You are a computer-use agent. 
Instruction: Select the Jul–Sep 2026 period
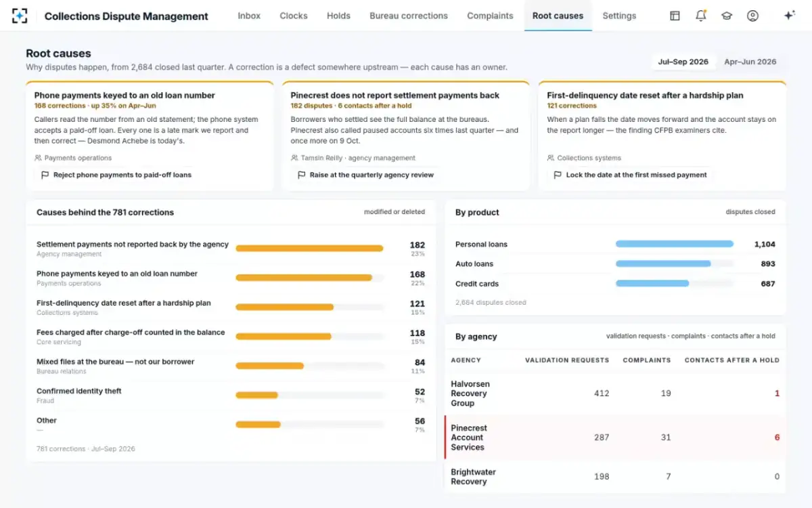[683, 62]
